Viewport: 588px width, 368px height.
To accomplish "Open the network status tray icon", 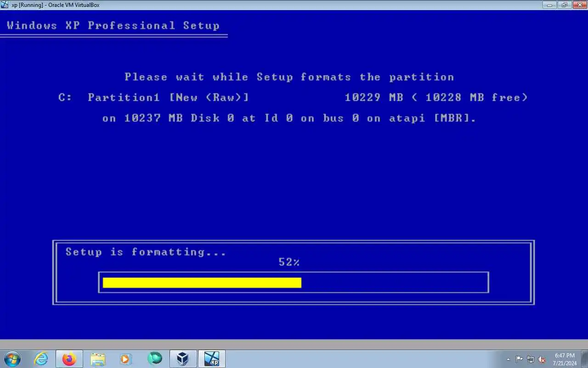I will point(531,359).
